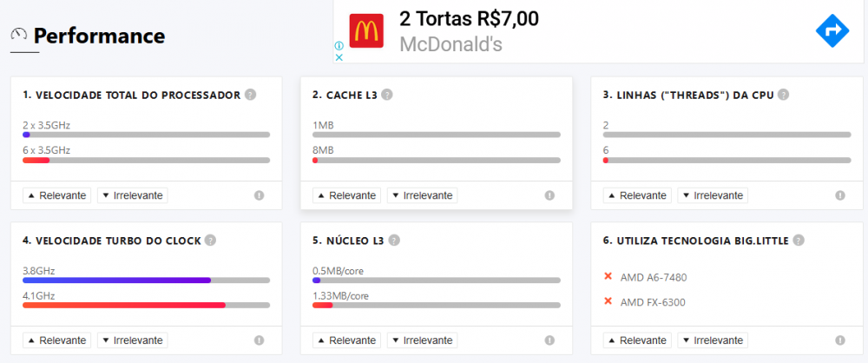Click the 8MB Cache L3 bar
This screenshot has width=868, height=363.
(x=436, y=161)
